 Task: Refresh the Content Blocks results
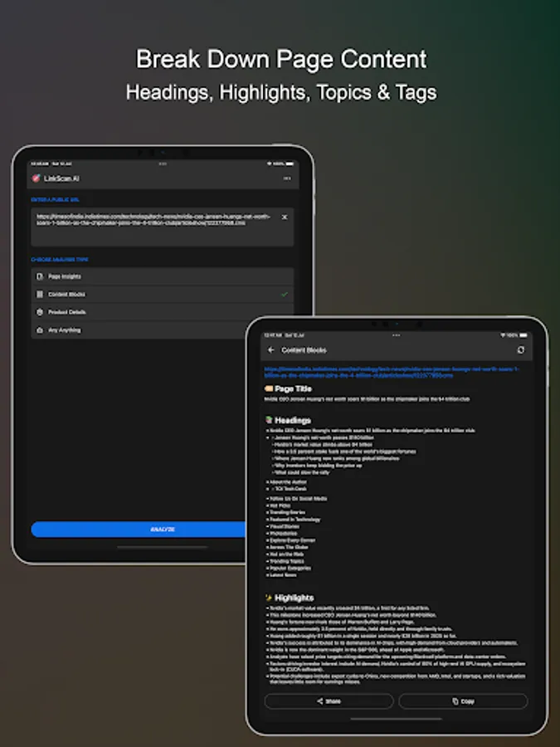tap(521, 350)
